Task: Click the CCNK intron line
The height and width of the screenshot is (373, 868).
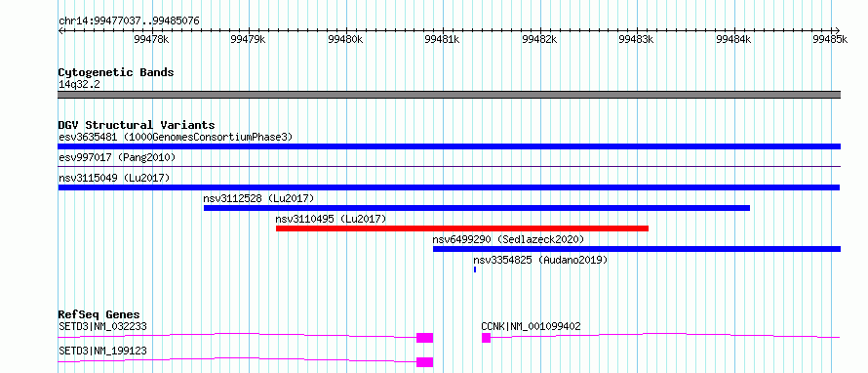Action: coord(665,335)
